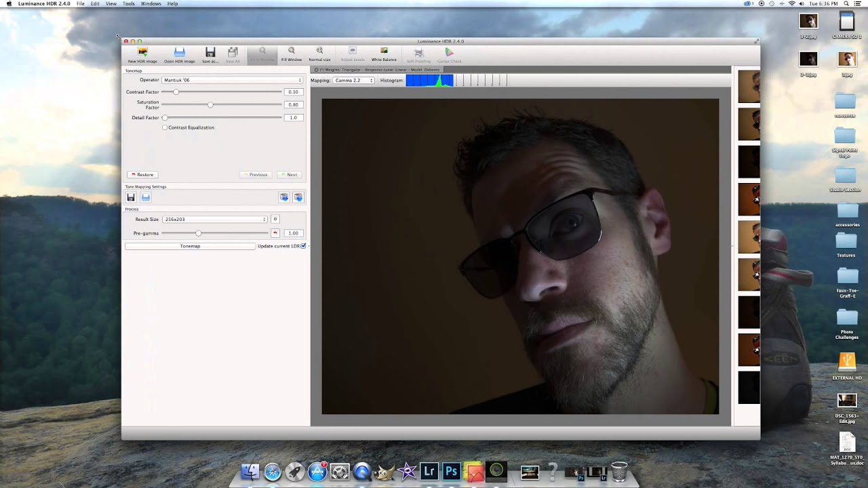The width and height of the screenshot is (868, 488).
Task: Click the Detail Factor value field 1.0
Action: [293, 117]
